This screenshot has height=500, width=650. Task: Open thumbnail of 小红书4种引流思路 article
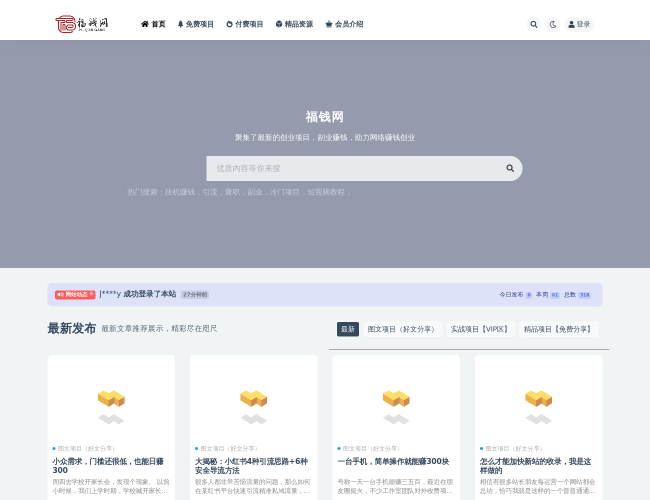[254, 398]
